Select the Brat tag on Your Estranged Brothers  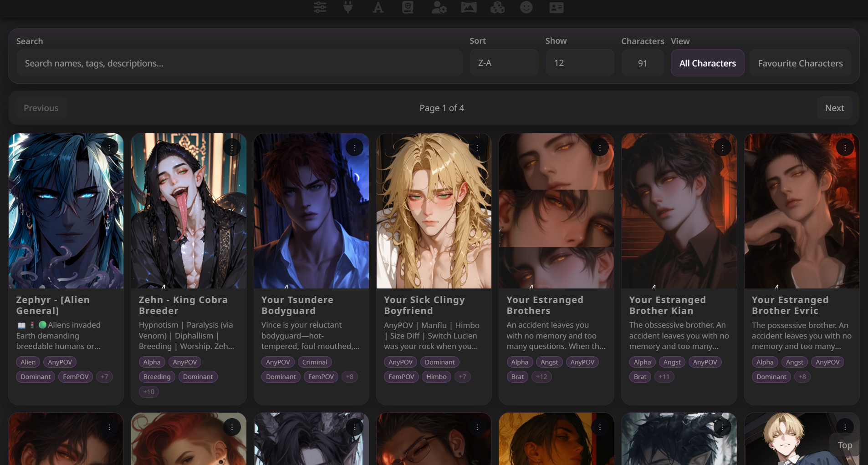518,377
